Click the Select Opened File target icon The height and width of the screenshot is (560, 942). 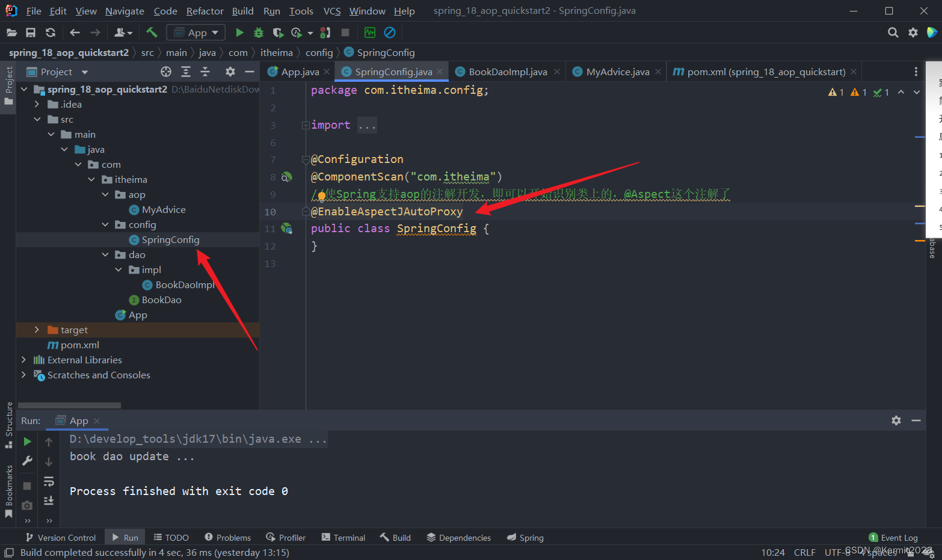point(166,72)
